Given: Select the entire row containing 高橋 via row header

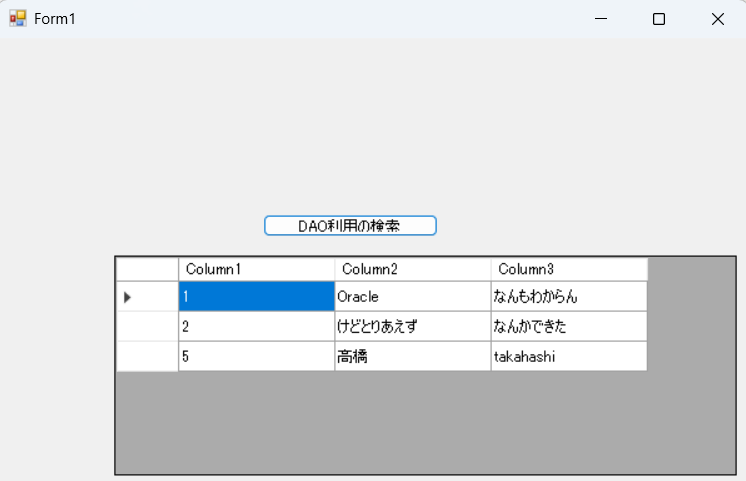Looking at the screenshot, I should 147,356.
